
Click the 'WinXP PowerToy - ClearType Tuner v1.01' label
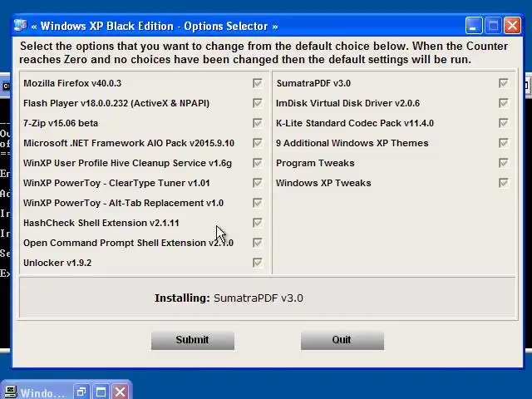pyautogui.click(x=116, y=183)
